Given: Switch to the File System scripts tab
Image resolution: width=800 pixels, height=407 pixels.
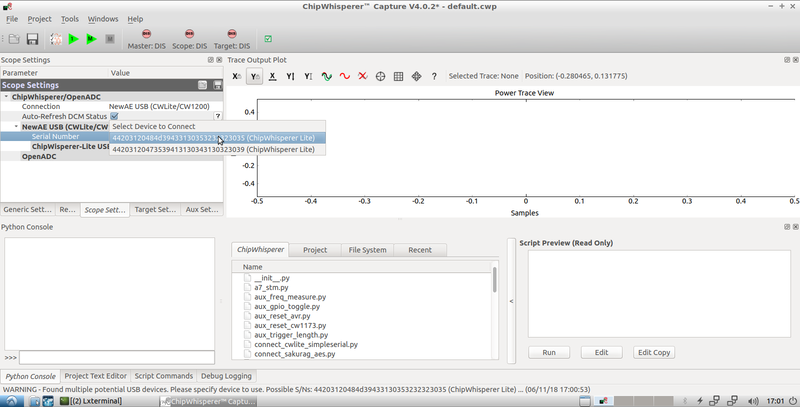Looking at the screenshot, I should click(x=367, y=250).
